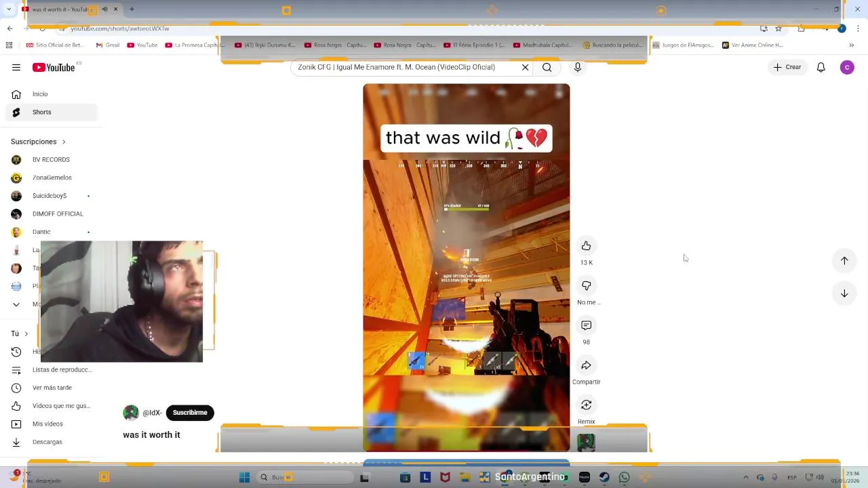Dislike the Short
The width and height of the screenshot is (868, 488).
pos(587,286)
